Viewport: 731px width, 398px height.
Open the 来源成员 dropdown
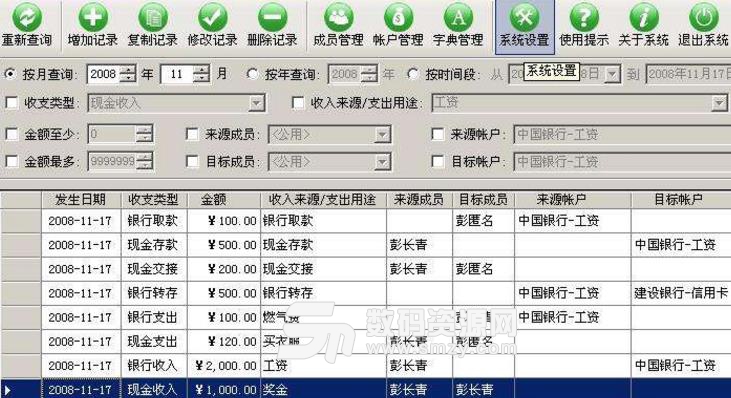coord(382,135)
